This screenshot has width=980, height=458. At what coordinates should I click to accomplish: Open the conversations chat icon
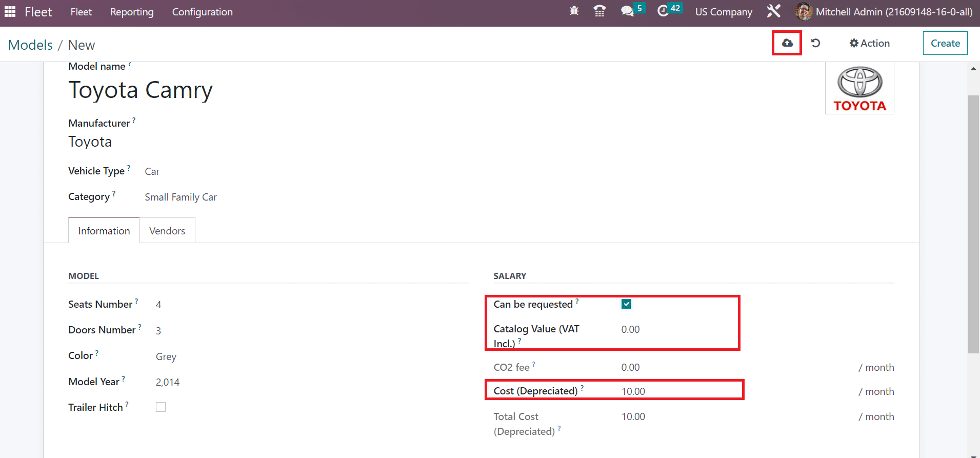(x=628, y=11)
